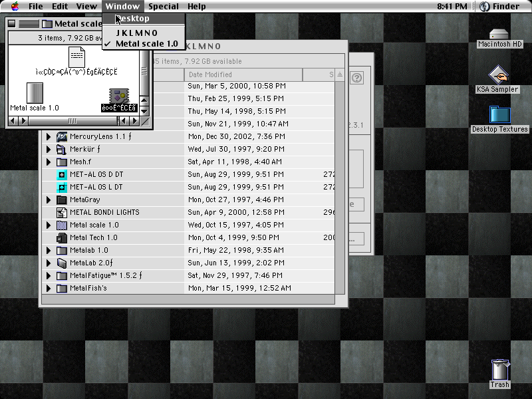Expand the Metalab 1.0 folder triangle
This screenshot has width=532, height=399.
coord(49,251)
